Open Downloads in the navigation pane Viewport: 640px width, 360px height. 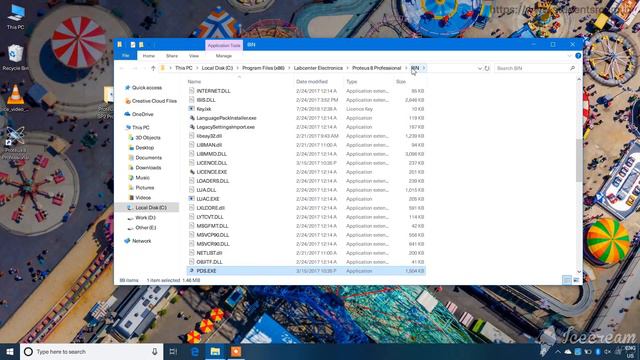[x=148, y=168]
